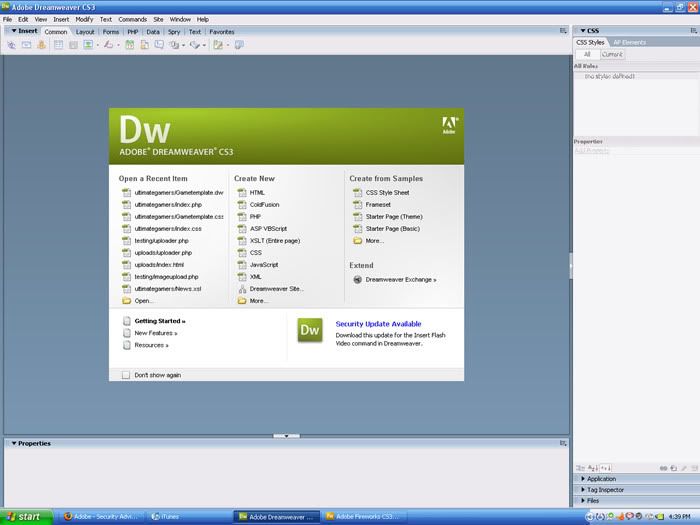This screenshot has width=700, height=525.
Task: Insert a Hyperlink from the Common toolbar
Action: pyautogui.click(x=12, y=45)
